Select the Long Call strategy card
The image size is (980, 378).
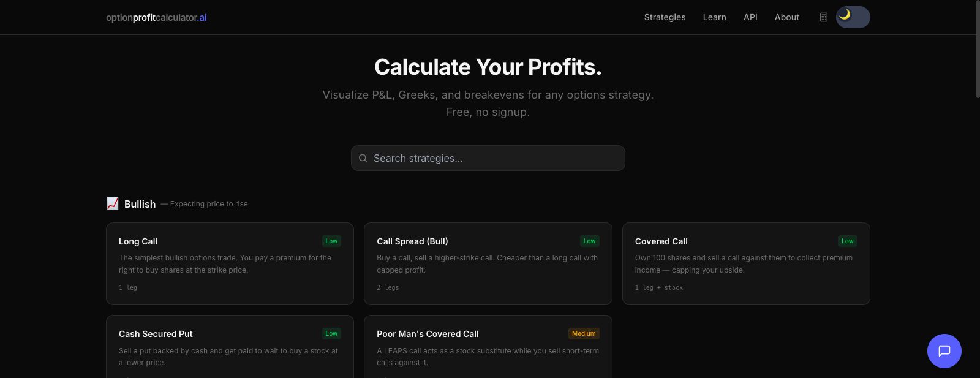(230, 263)
